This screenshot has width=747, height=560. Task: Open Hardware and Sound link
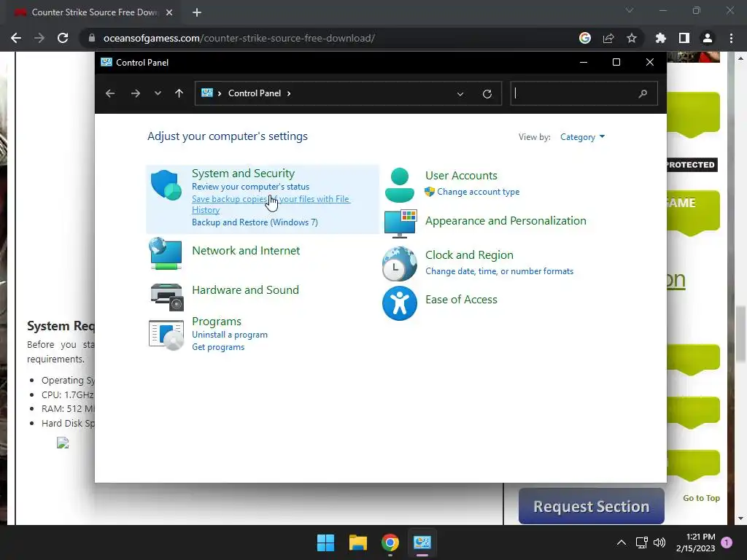click(245, 290)
